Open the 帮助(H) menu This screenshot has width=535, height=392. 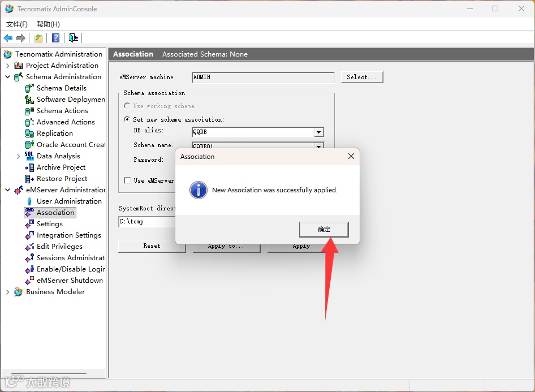48,24
